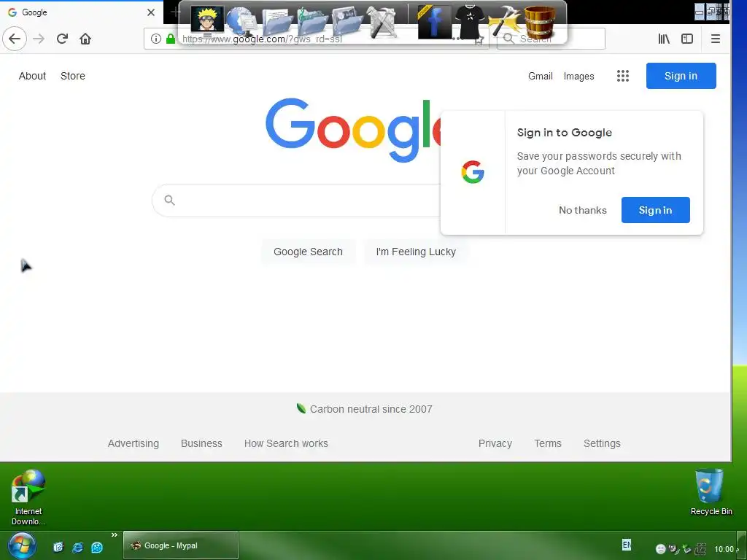Switch to Google - Mypal taskbar button
The height and width of the screenshot is (560, 747).
click(x=181, y=545)
